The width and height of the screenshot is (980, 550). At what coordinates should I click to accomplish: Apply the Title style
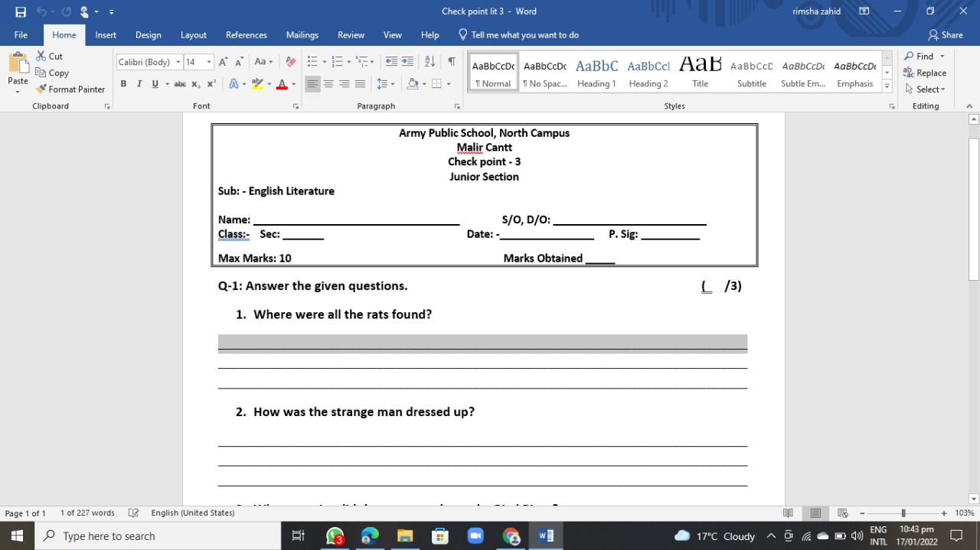[x=701, y=73]
